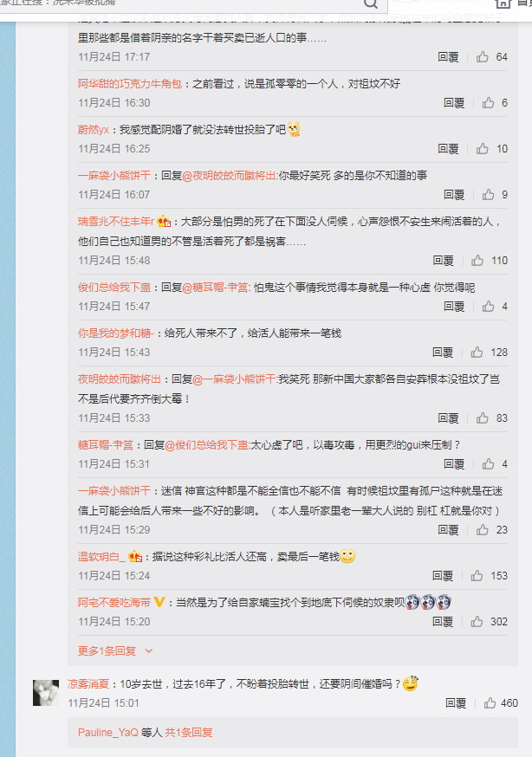
Task: Like 蔚然yx's comment with 10 likes
Action: (x=483, y=149)
